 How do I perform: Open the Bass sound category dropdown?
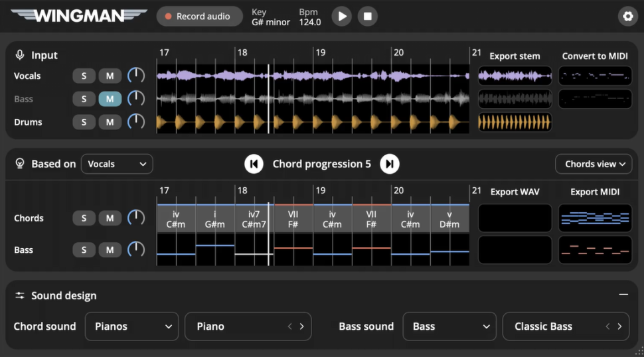[x=449, y=326]
